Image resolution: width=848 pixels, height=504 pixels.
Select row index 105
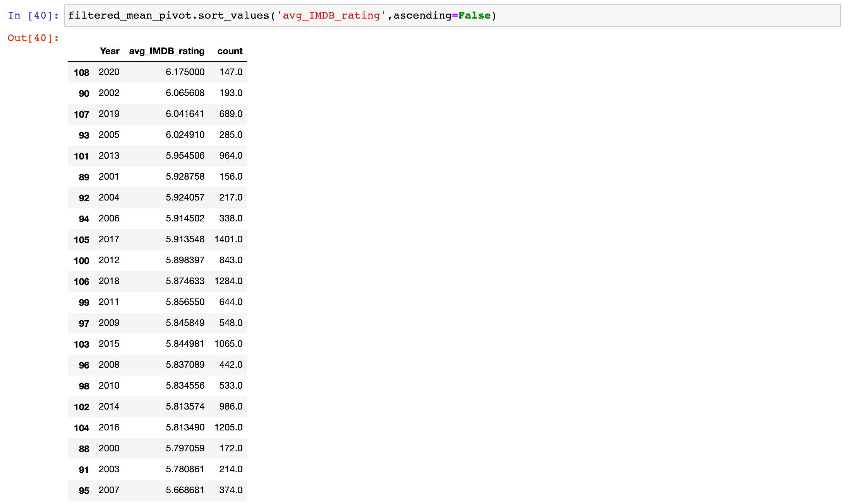pyautogui.click(x=82, y=240)
